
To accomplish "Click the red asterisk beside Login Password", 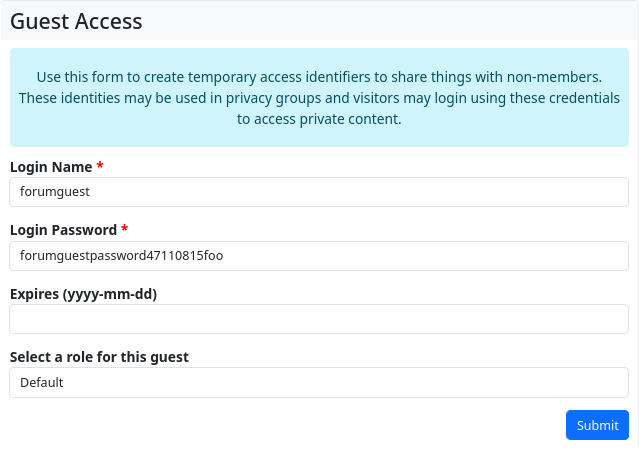I will pyautogui.click(x=125, y=230).
